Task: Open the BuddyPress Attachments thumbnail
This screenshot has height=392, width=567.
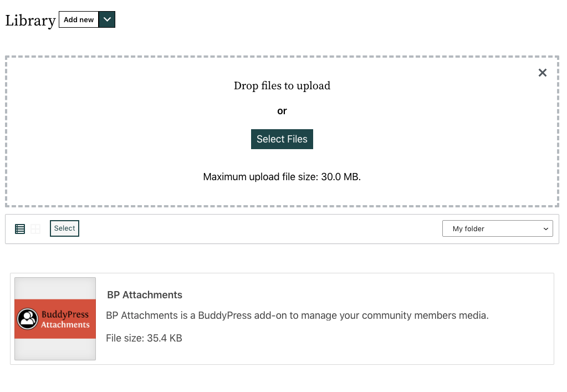Action: tap(55, 319)
